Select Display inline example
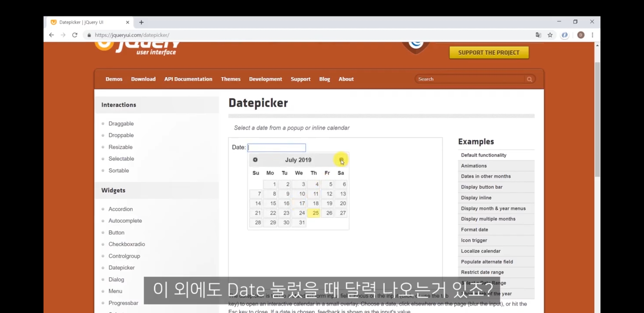 click(496, 198)
